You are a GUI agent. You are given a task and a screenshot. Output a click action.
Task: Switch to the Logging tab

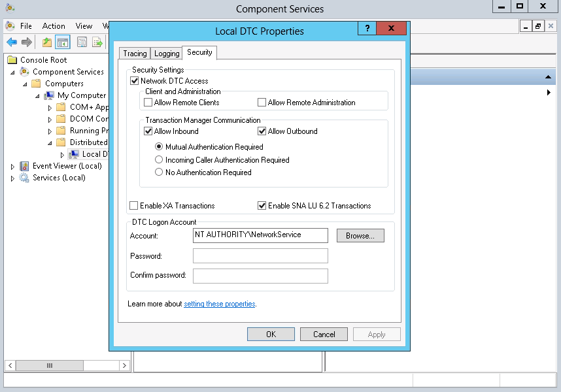click(166, 53)
